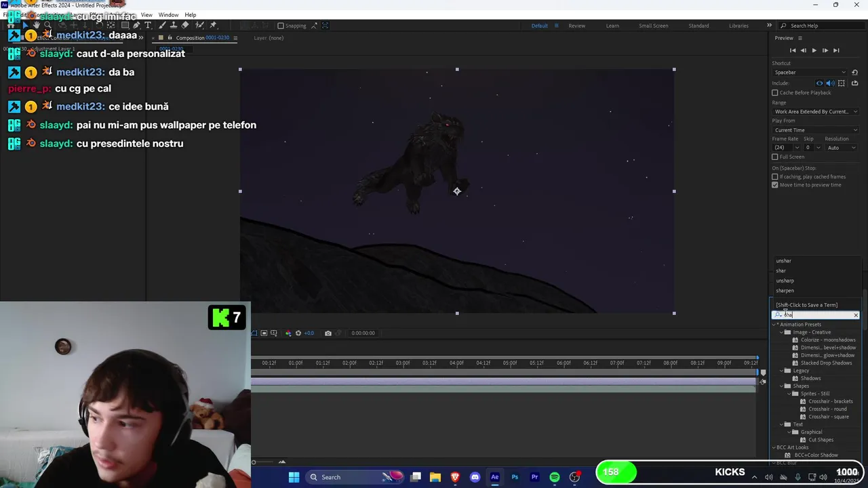
Task: Enable the Snapping checkbox
Action: point(281,26)
